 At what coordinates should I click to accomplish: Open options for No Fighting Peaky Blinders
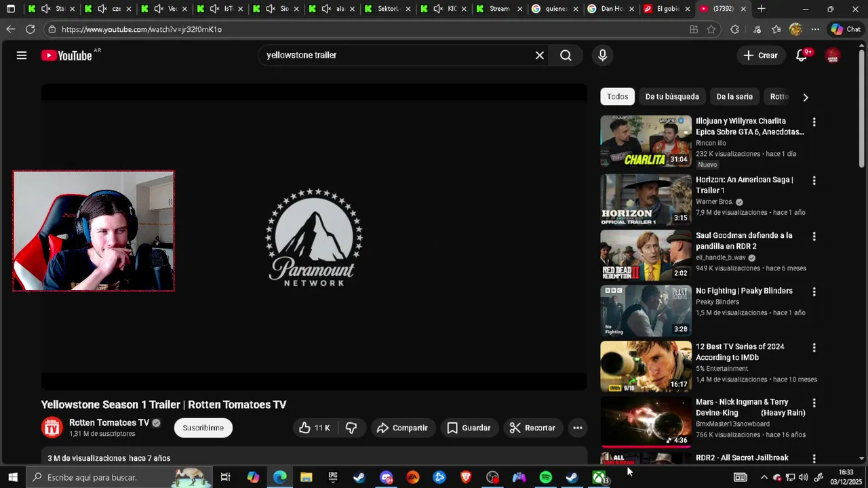[x=814, y=292]
